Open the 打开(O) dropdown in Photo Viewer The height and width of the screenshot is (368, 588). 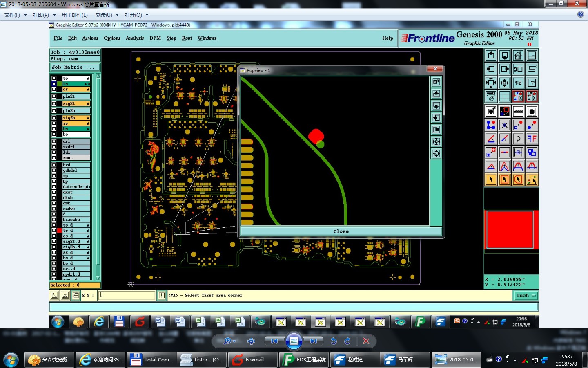tap(136, 15)
